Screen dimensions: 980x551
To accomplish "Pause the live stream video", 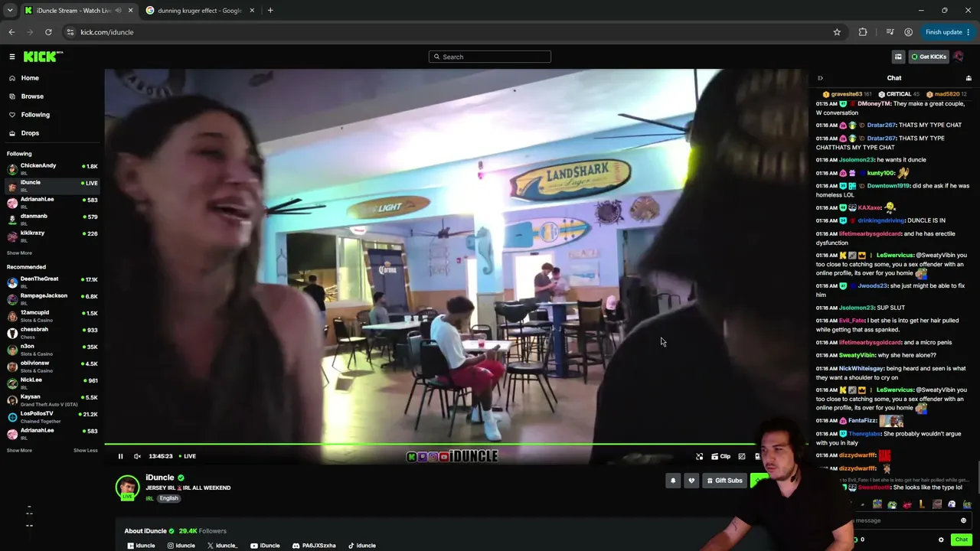I will (120, 456).
